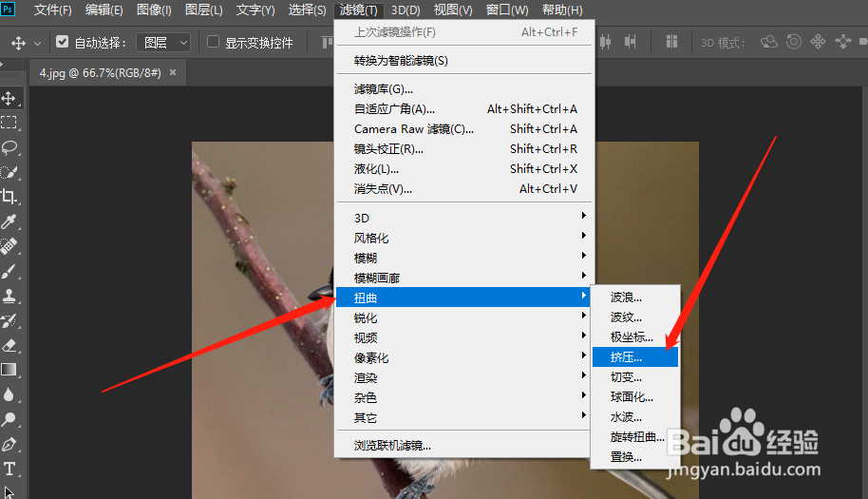Open the 选择(S) menu

pos(308,10)
